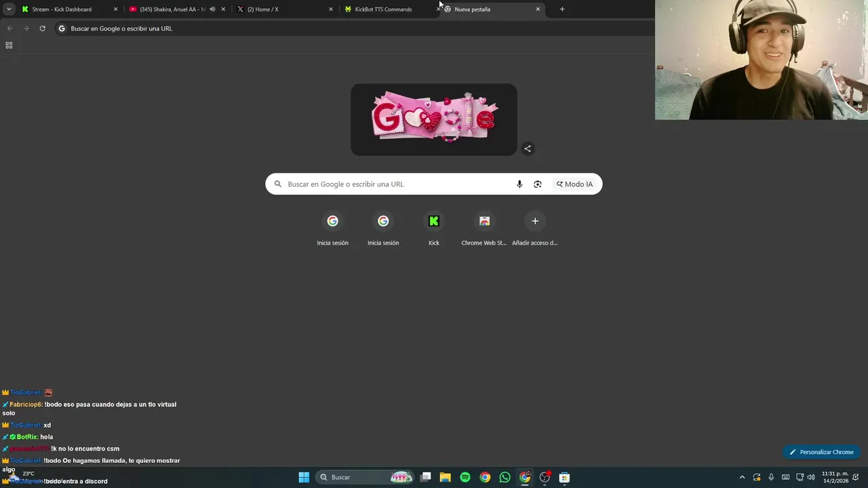Add a new shortcut with the plus tile
This screenshot has height=488, width=868.
pos(535,229)
